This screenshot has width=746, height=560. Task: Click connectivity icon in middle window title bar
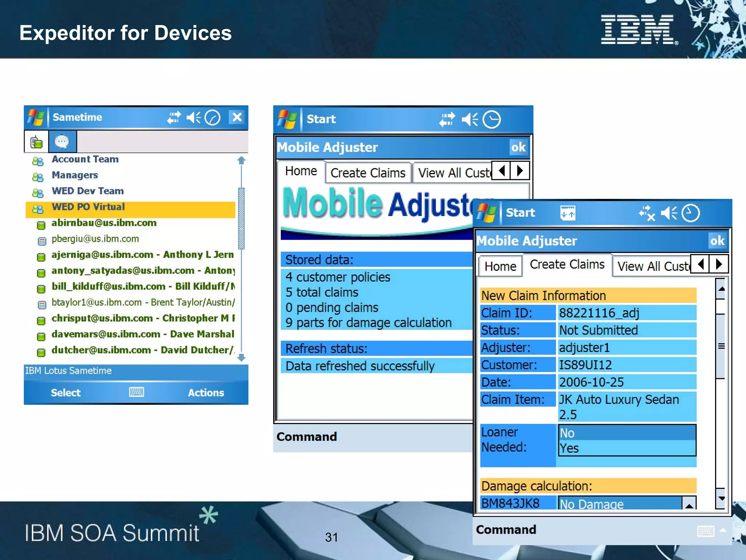click(447, 119)
